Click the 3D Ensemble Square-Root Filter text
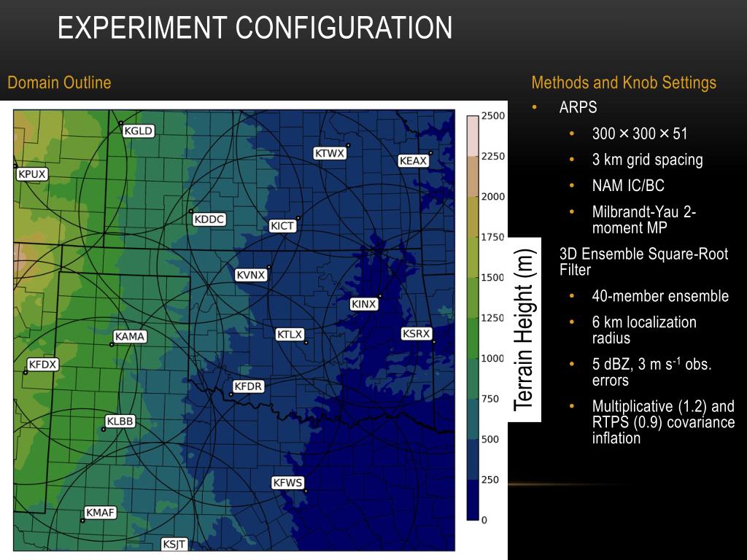 coord(643,262)
